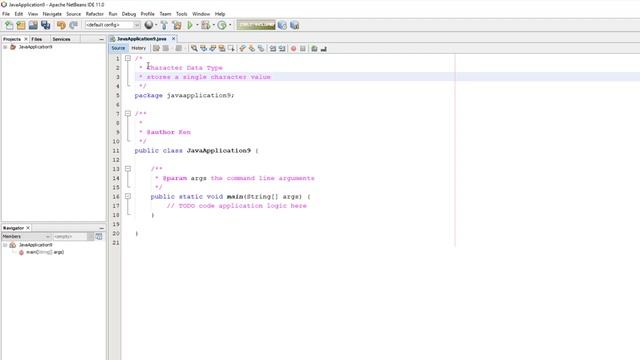Click the Last Edit icon beside History
This screenshot has height=360, width=640.
156,49
